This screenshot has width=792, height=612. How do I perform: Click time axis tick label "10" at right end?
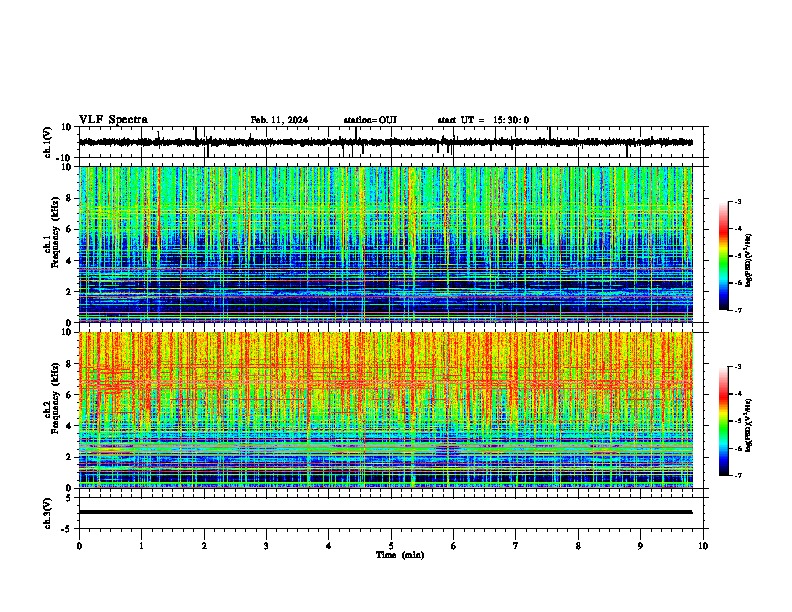click(703, 546)
